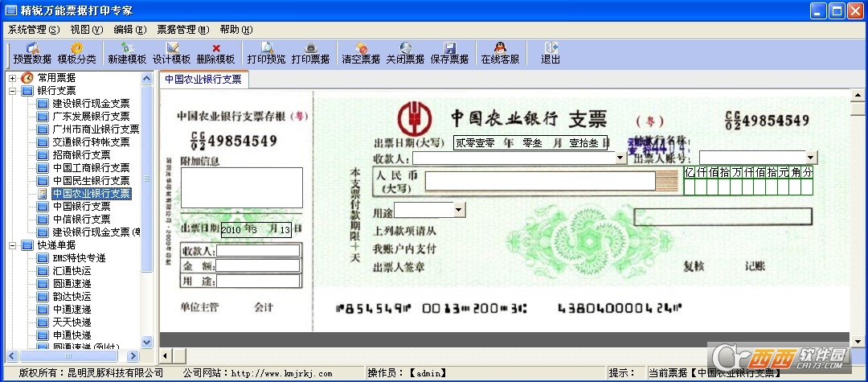The height and width of the screenshot is (382, 868).
Task: Select 中国工商银行支票 in the tree
Action: click(91, 168)
